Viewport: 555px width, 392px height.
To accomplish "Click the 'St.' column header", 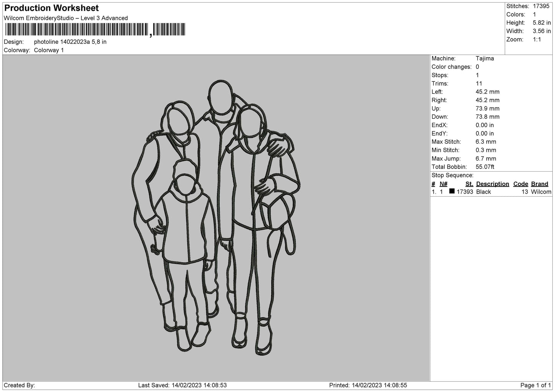I will pos(469,184).
